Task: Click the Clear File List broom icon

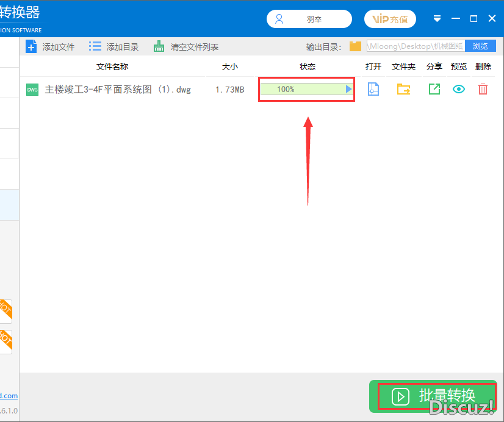Action: (159, 46)
